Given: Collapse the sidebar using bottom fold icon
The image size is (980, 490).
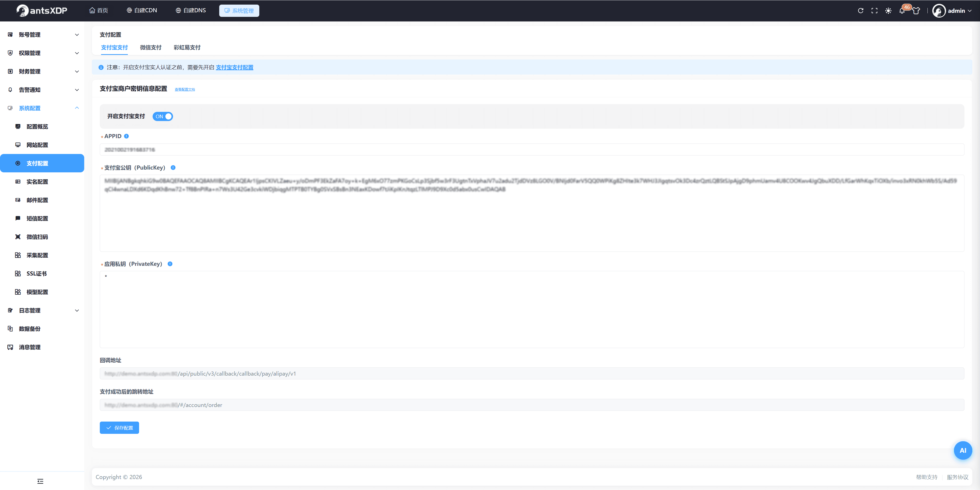Looking at the screenshot, I should pos(40,481).
